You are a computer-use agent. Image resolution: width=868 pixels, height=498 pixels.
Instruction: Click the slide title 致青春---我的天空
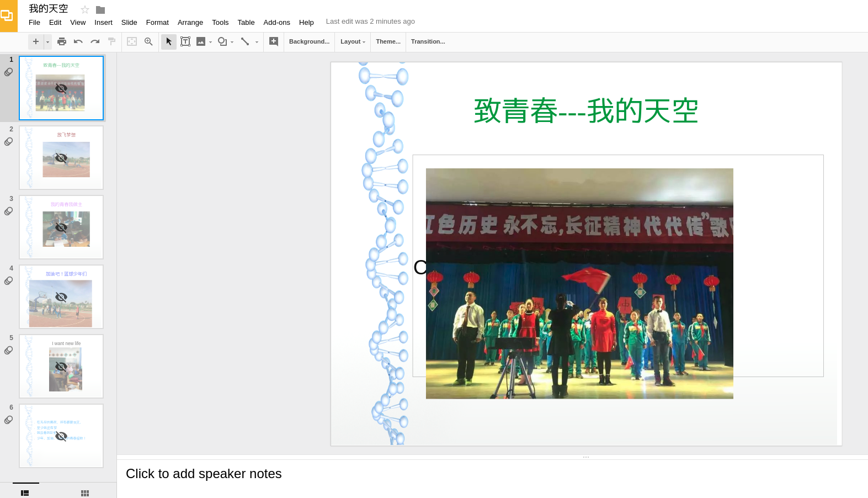coord(586,111)
